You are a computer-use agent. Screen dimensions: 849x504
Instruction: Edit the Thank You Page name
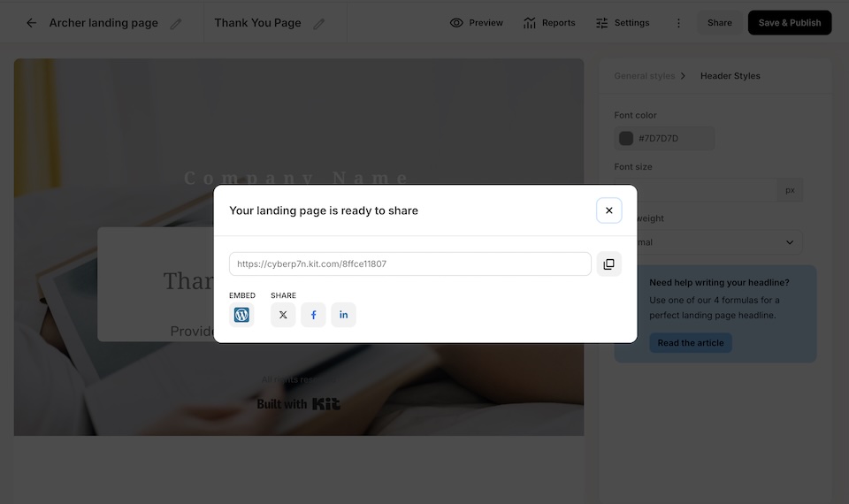tap(319, 24)
